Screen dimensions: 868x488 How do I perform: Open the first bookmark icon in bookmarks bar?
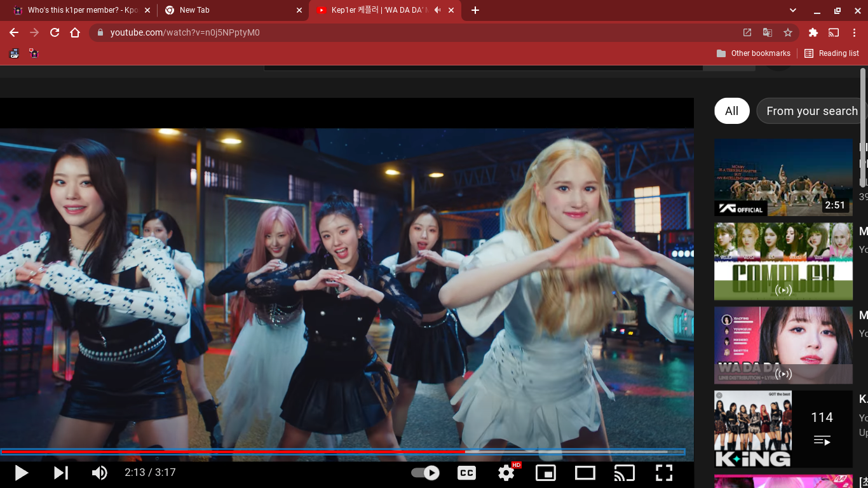click(14, 53)
